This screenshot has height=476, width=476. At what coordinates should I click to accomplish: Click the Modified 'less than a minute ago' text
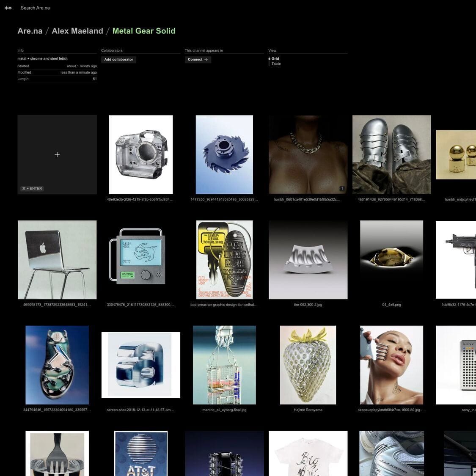(79, 72)
